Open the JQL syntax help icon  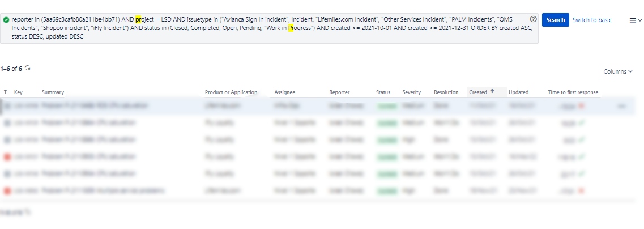click(533, 19)
